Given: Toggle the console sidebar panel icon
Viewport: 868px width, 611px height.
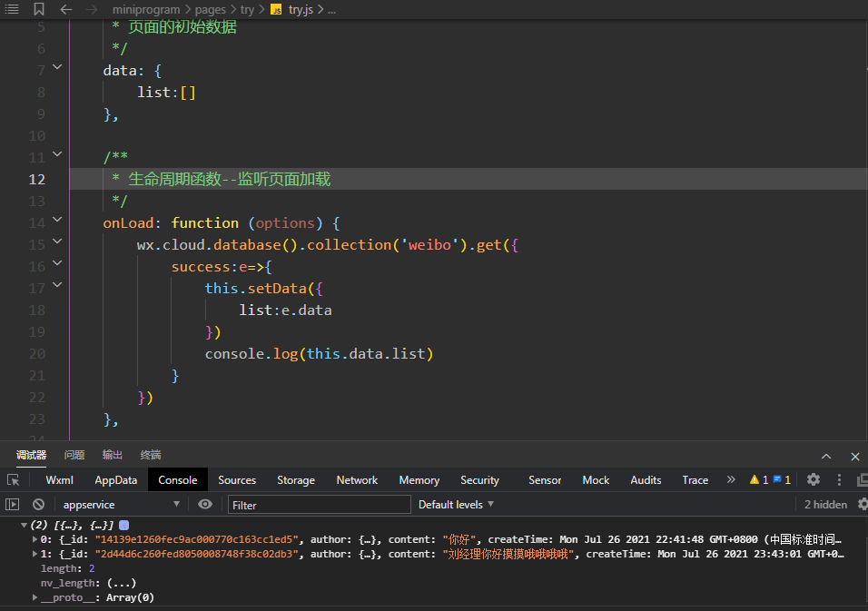Looking at the screenshot, I should click(12, 504).
